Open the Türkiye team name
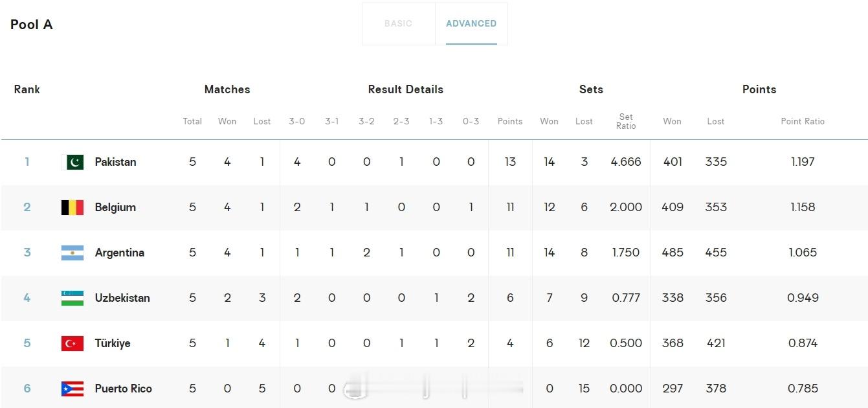Viewport: 868px width, 408px height. (x=113, y=343)
